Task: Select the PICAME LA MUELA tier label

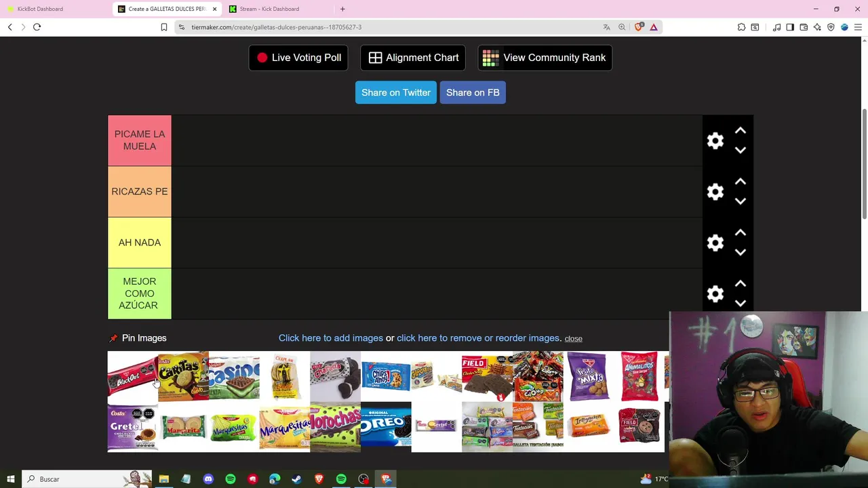Action: (x=140, y=140)
